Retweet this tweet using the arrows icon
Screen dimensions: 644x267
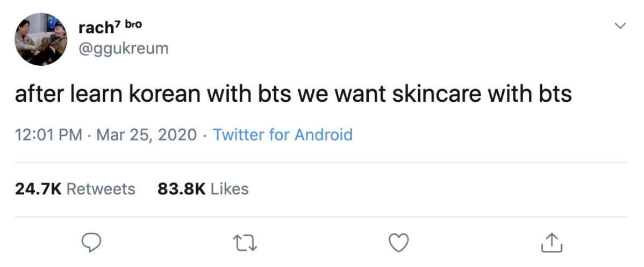point(245,242)
